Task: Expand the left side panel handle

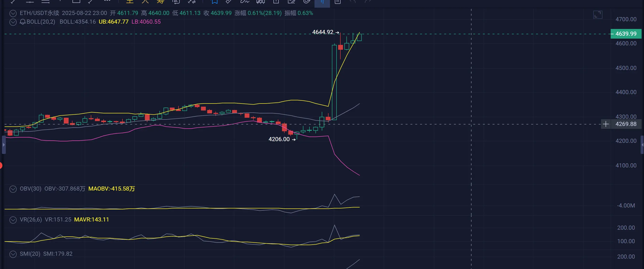Action: (x=4, y=145)
